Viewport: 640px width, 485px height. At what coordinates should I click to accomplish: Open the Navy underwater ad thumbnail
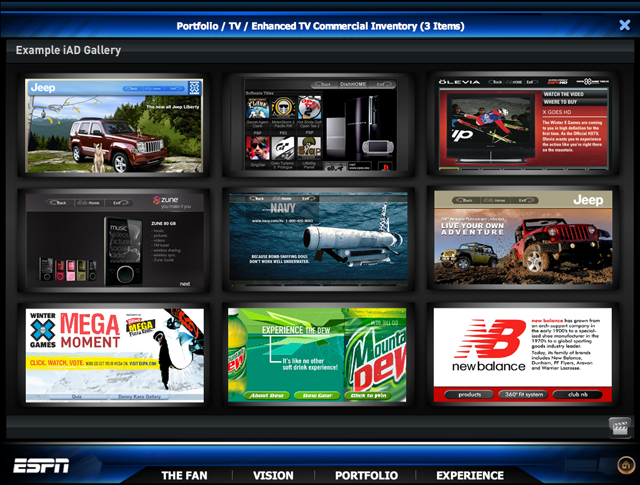click(x=318, y=240)
